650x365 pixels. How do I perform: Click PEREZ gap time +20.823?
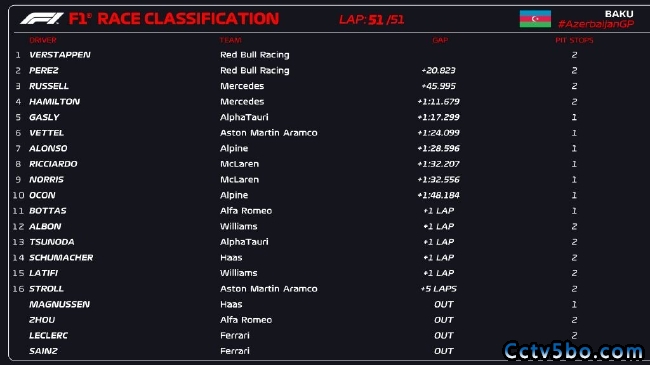[439, 71]
